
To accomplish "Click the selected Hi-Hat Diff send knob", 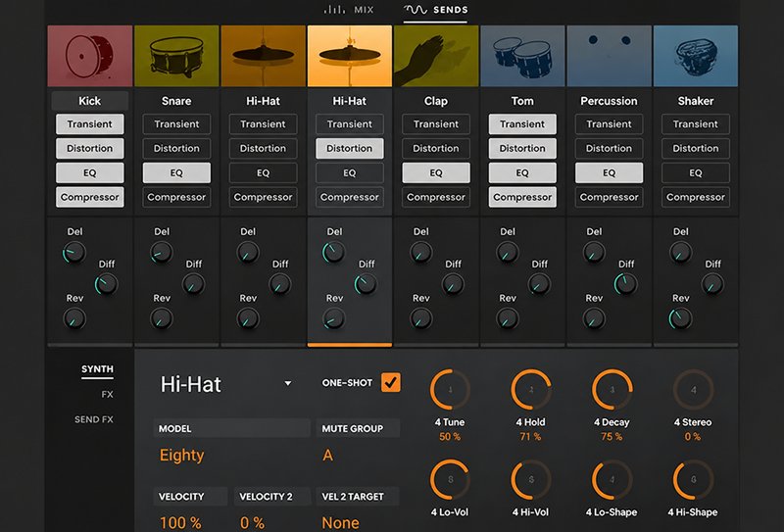I will pos(366,284).
